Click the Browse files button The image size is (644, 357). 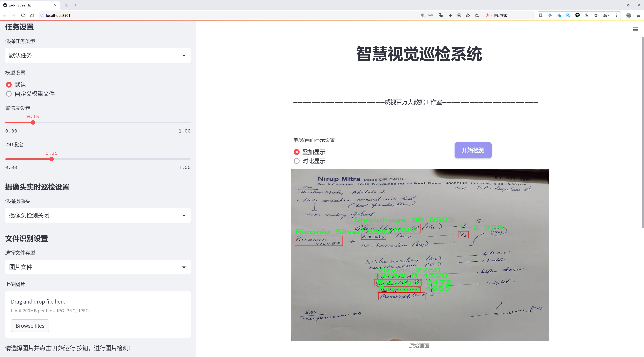pyautogui.click(x=30, y=326)
